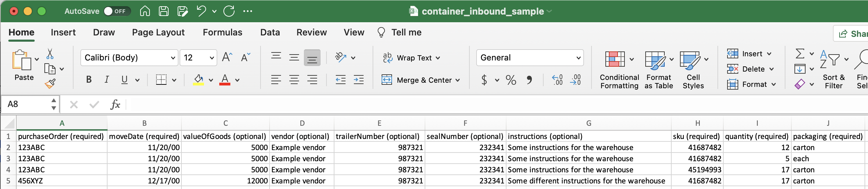This screenshot has height=189, width=868.
Task: Toggle Middle Align
Action: (x=294, y=58)
